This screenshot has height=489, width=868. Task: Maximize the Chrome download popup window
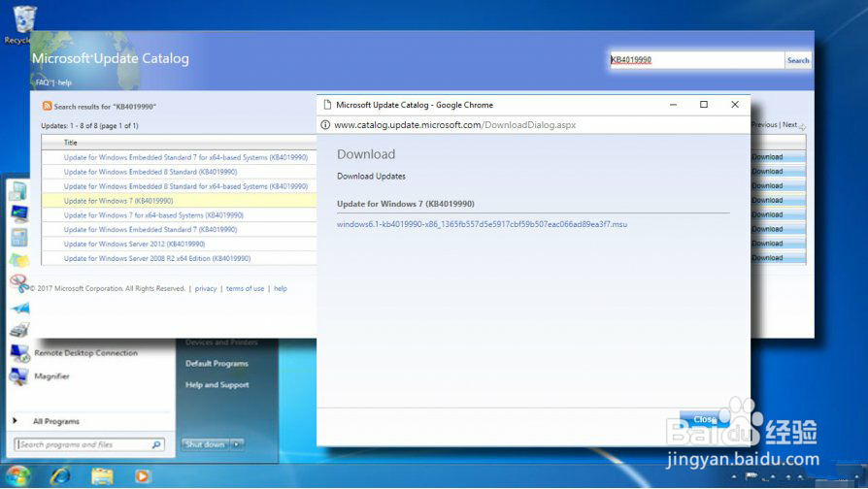click(704, 105)
